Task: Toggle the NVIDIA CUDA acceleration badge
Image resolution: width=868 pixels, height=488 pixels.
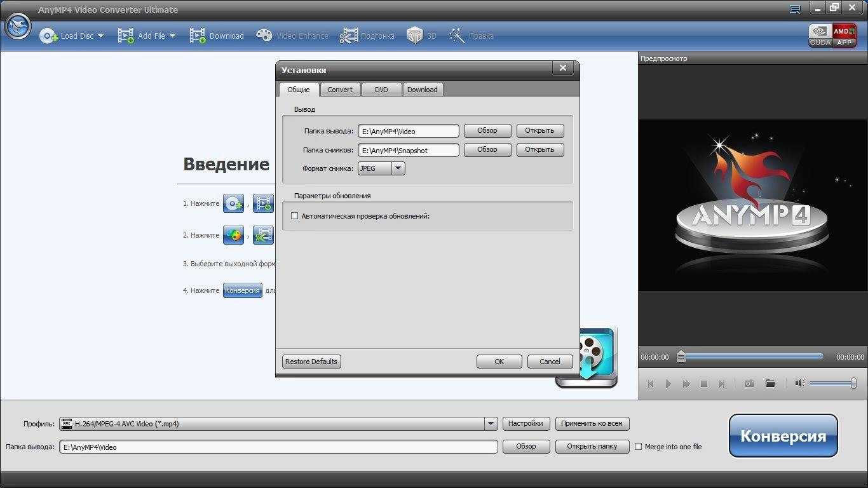Action: point(820,36)
